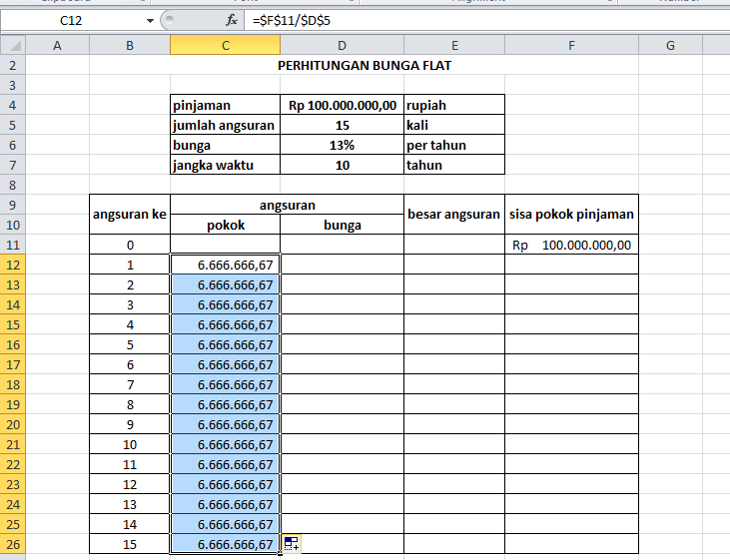Click the sisa pokok cell in row 11
This screenshot has width=730, height=560.
pyautogui.click(x=571, y=245)
